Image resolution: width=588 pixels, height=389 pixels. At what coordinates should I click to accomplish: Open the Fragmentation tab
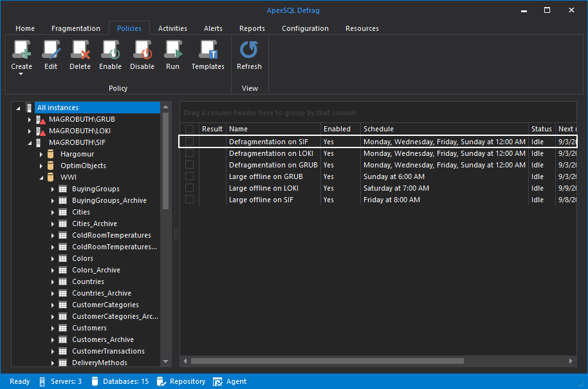[x=76, y=28]
